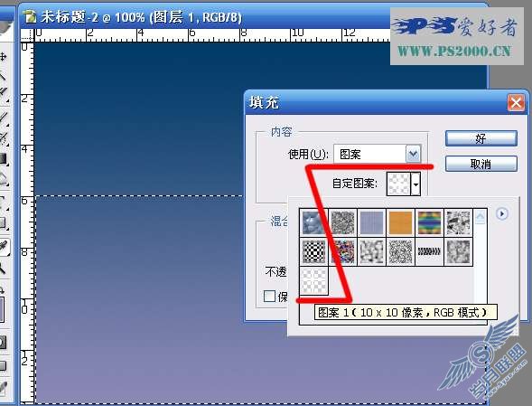Image resolution: width=532 pixels, height=406 pixels.
Task: Select the black and white fractured pattern
Action: point(458,222)
